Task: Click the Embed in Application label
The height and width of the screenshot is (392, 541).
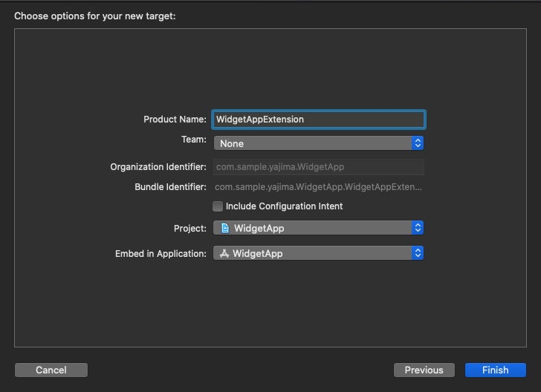Action: 161,254
